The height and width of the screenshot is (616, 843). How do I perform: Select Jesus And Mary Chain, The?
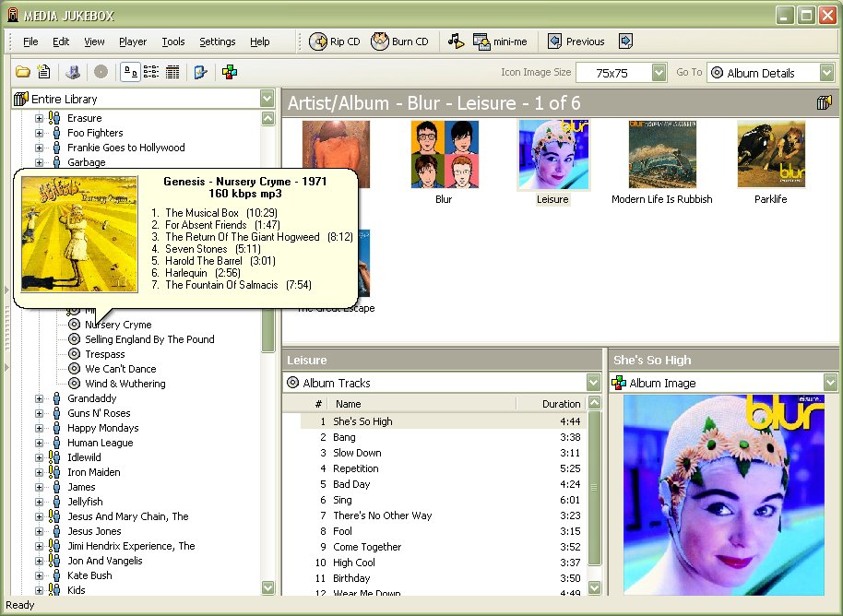[x=128, y=516]
